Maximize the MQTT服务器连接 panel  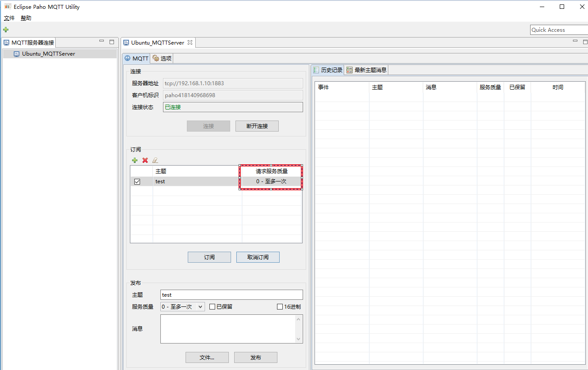pyautogui.click(x=112, y=42)
